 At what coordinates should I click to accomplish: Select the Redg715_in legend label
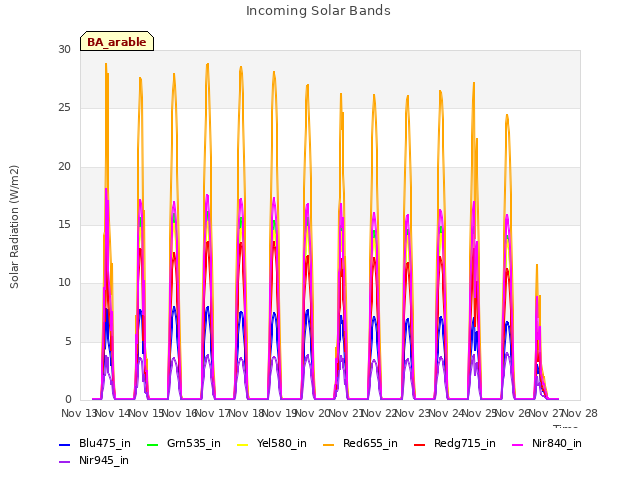pyautogui.click(x=465, y=444)
